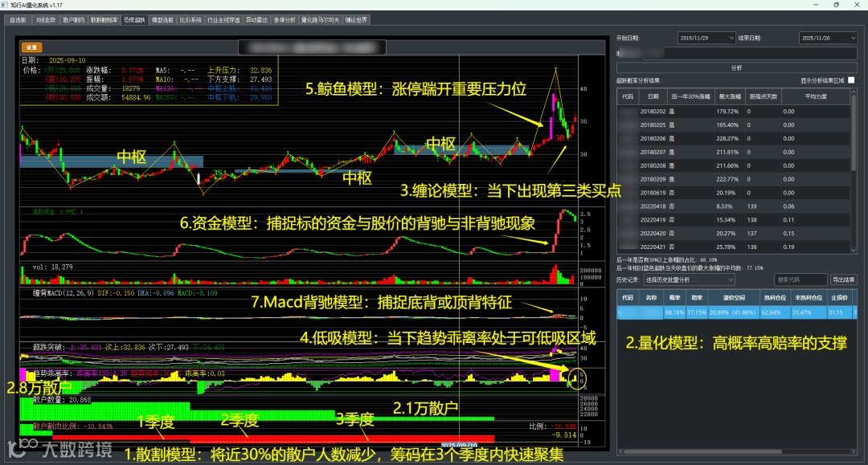Select the 20180205 result row
Screen dimensions: 868x465
(734, 125)
